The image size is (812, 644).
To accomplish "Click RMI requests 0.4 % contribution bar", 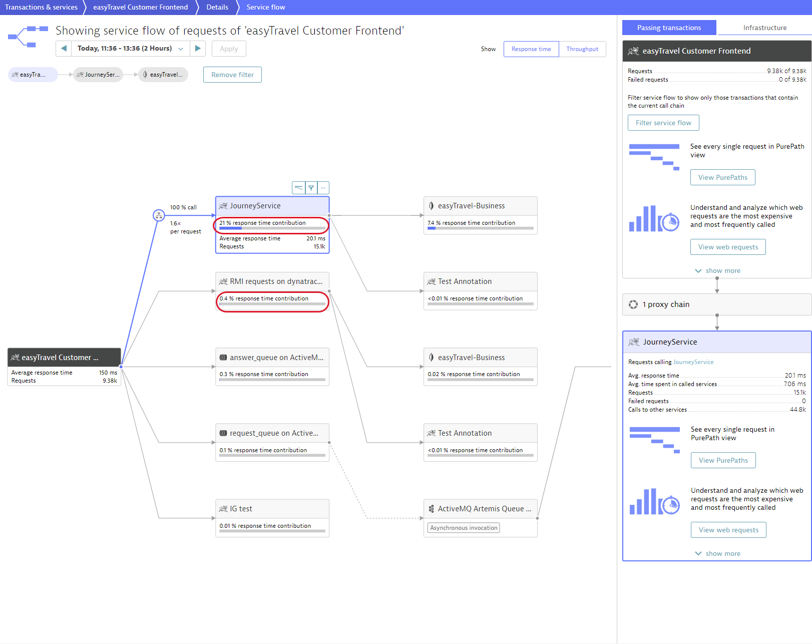I will click(272, 303).
